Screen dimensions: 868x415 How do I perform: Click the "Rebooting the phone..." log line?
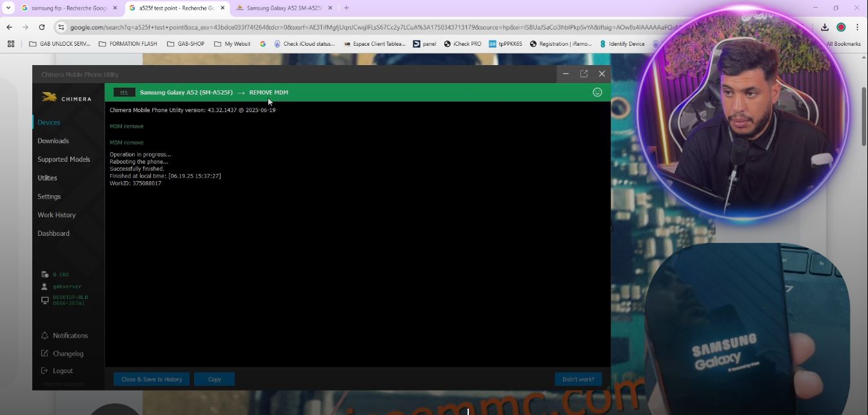point(139,162)
